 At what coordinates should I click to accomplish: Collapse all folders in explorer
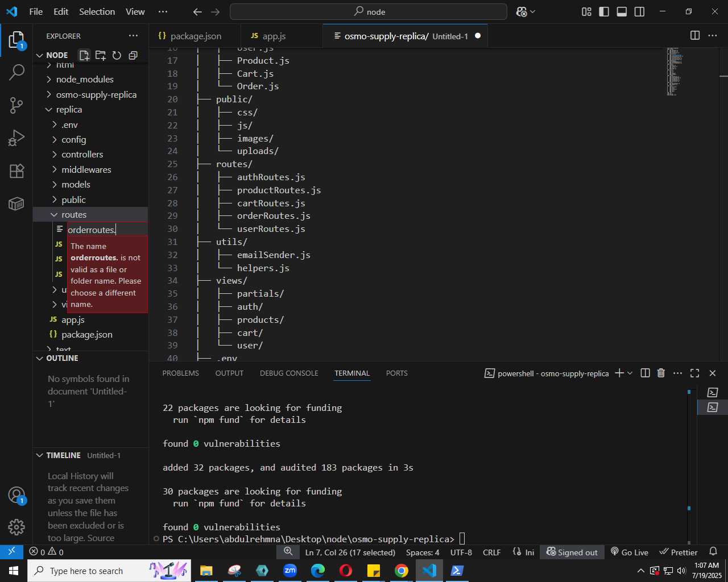133,55
